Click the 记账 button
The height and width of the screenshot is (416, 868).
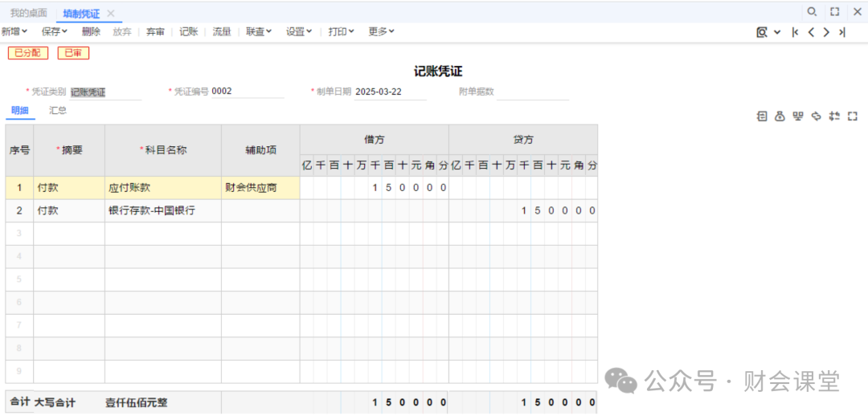click(x=188, y=31)
